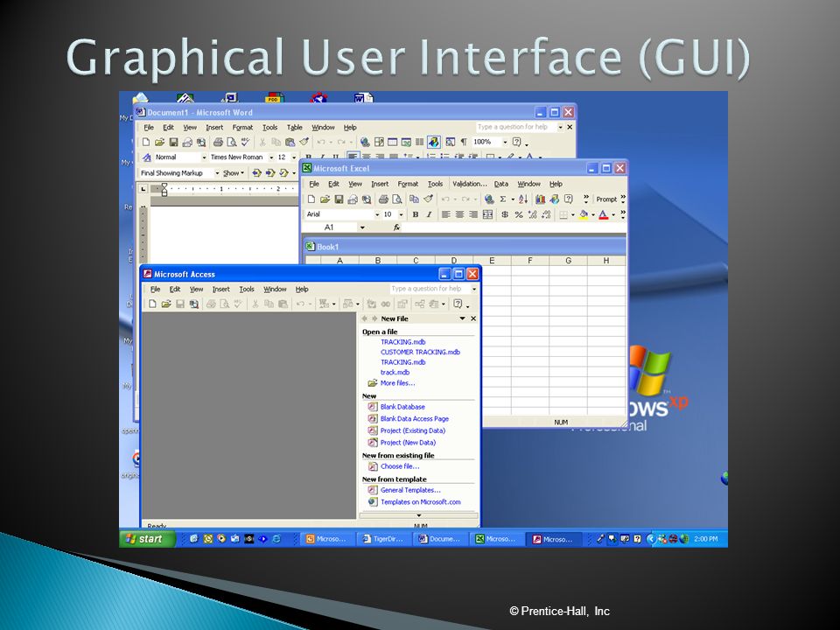The image size is (840, 630).
Task: Click Merge and Center icon in Excel
Action: 487,214
